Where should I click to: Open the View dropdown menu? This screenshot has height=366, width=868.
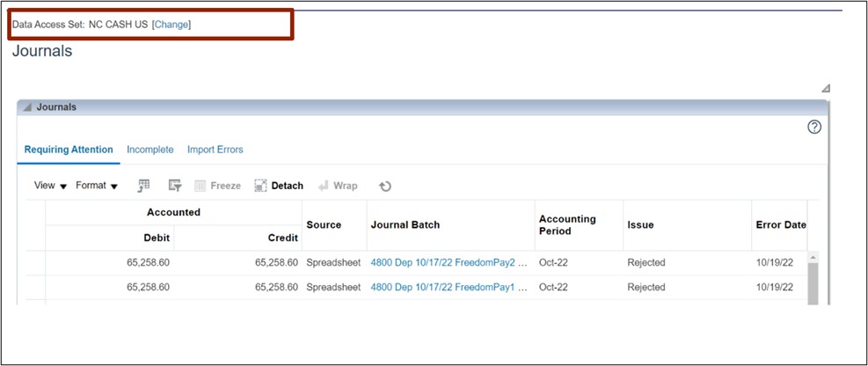pos(50,186)
